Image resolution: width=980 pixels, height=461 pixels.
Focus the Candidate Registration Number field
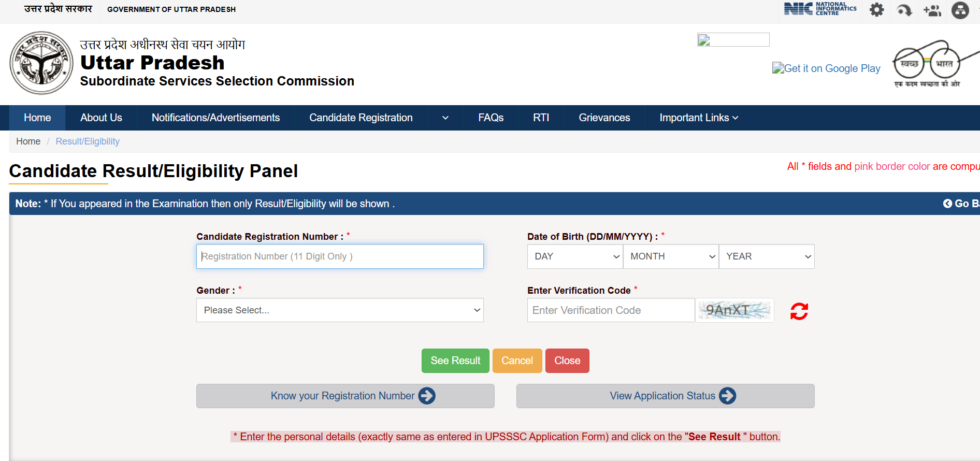[340, 256]
